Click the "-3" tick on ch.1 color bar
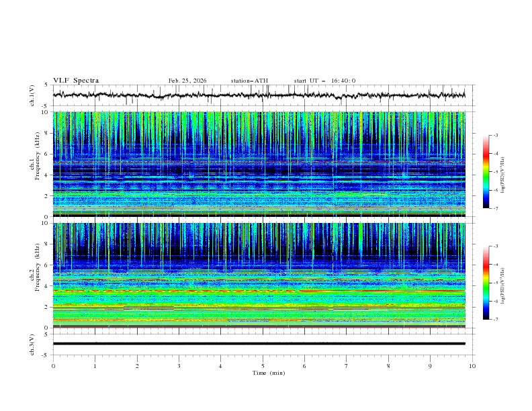Image resolution: width=532 pixels, height=411 pixels. [x=496, y=135]
